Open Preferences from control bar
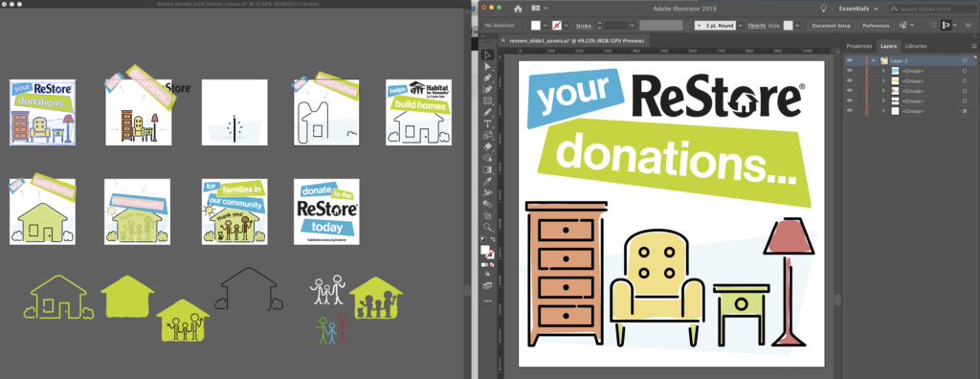This screenshot has width=980, height=379. [877, 26]
